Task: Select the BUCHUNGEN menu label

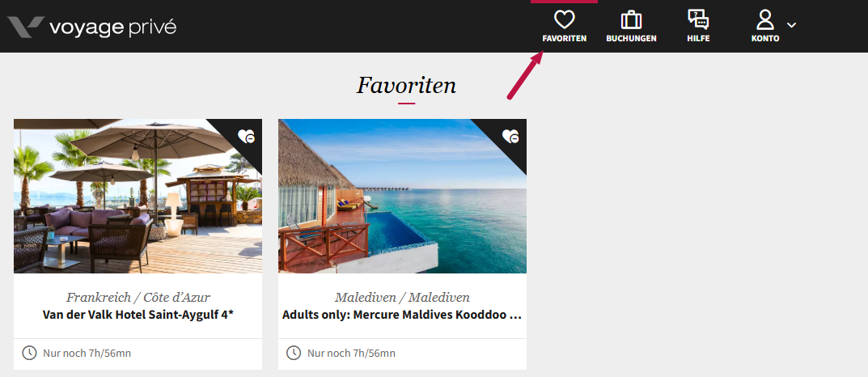Action: pos(631,39)
